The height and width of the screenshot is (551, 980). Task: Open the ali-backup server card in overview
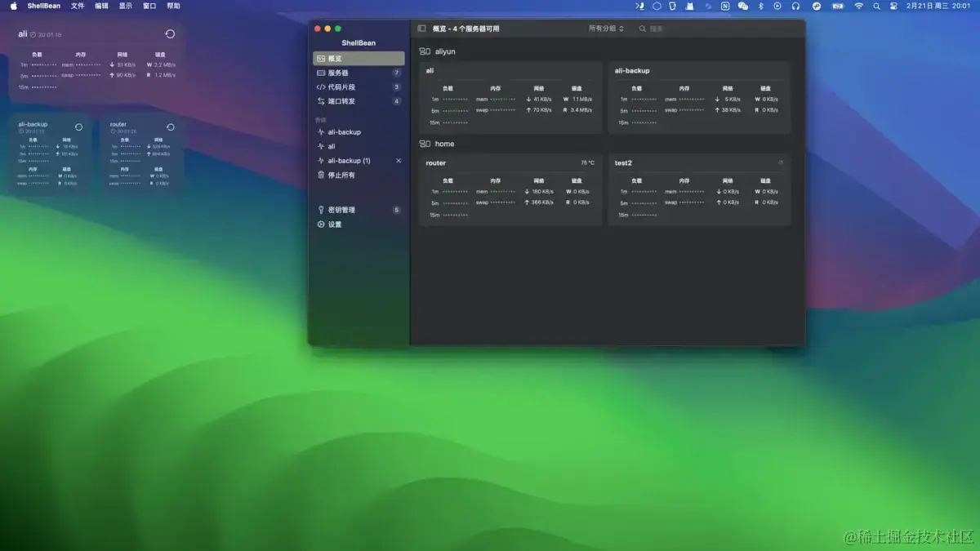tap(699, 97)
